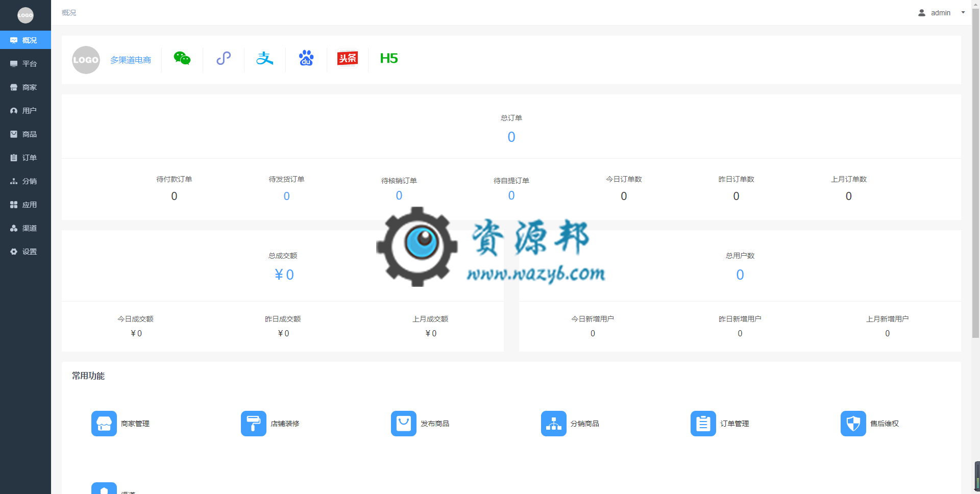This screenshot has width=980, height=494.
Task: Click the 今日成交额 label
Action: 136,319
